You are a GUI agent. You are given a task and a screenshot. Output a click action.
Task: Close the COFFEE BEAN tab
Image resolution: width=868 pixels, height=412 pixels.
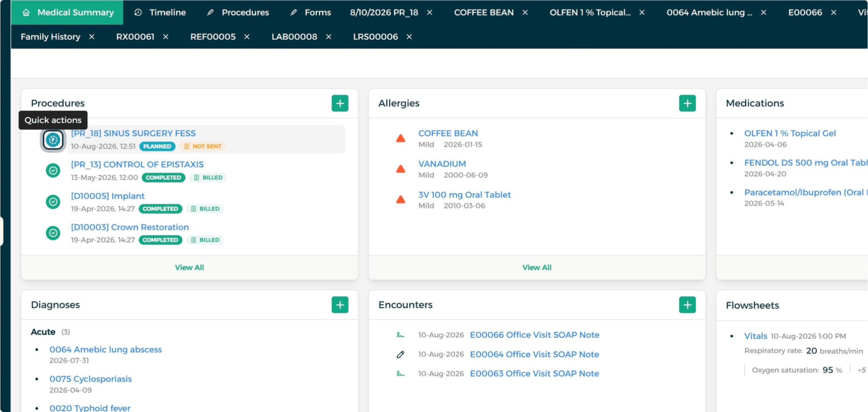point(525,13)
